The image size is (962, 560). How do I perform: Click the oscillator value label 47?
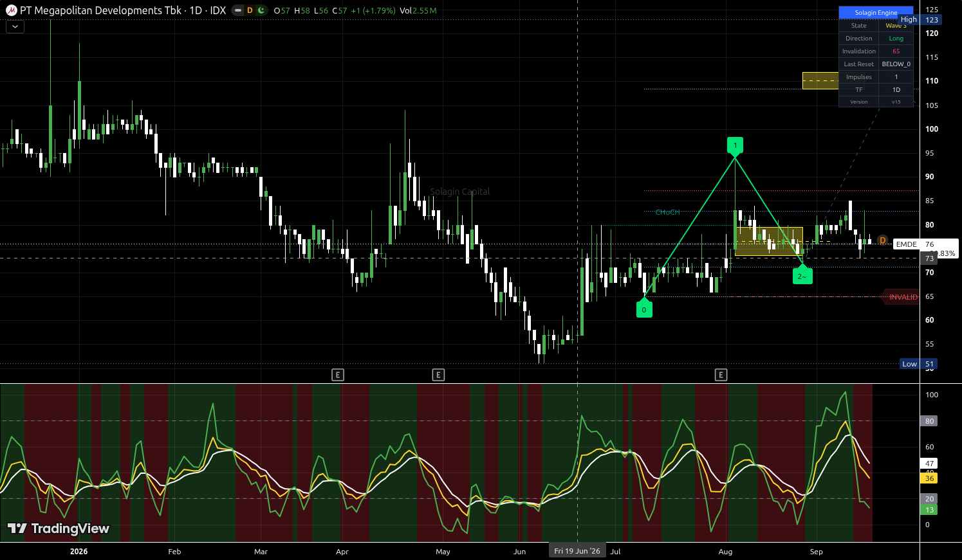click(929, 464)
